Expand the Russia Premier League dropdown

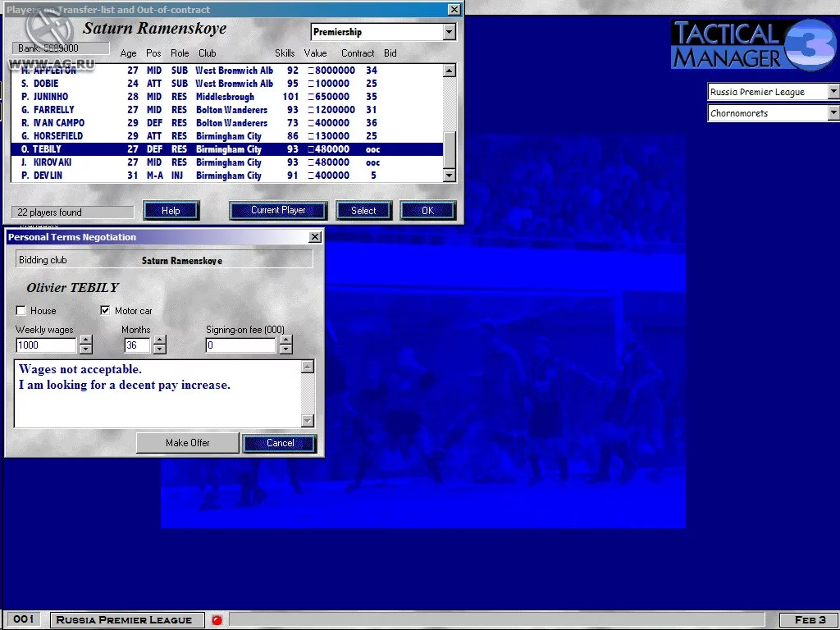833,92
